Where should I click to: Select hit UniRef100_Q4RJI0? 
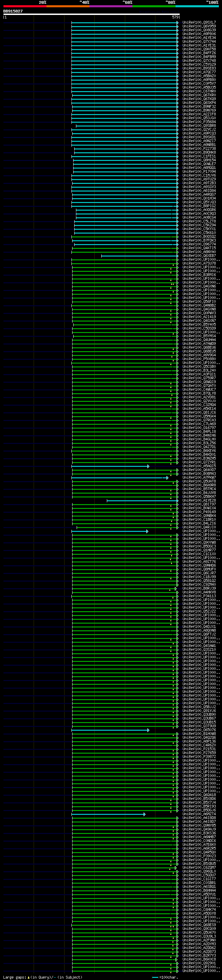199,527
